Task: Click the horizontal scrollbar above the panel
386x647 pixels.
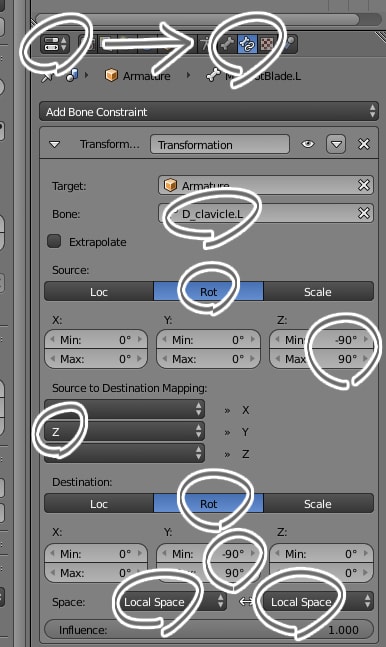Action: click(x=197, y=19)
